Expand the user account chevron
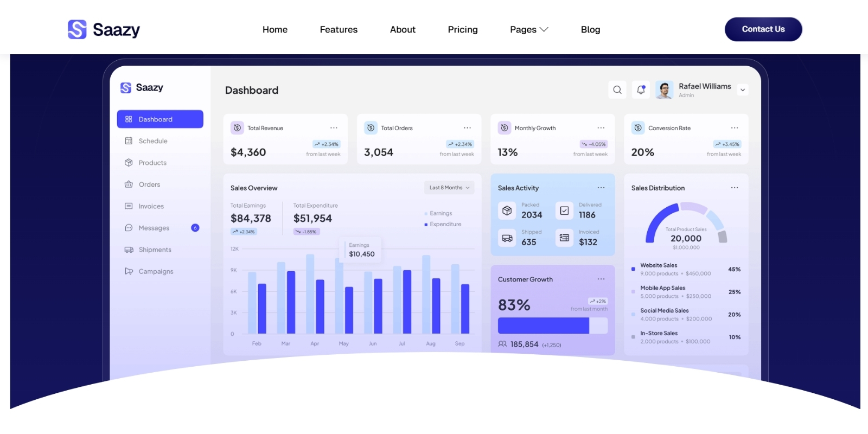This screenshot has width=868, height=434. click(743, 90)
